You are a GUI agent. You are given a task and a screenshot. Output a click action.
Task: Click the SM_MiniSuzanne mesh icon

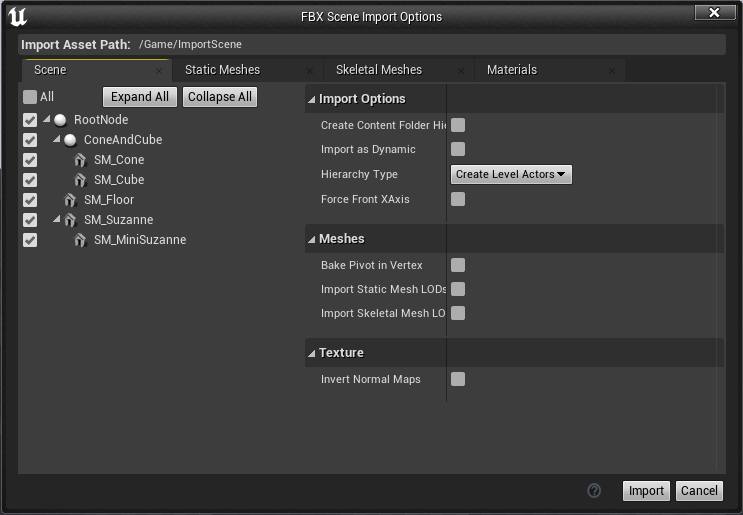coord(80,240)
